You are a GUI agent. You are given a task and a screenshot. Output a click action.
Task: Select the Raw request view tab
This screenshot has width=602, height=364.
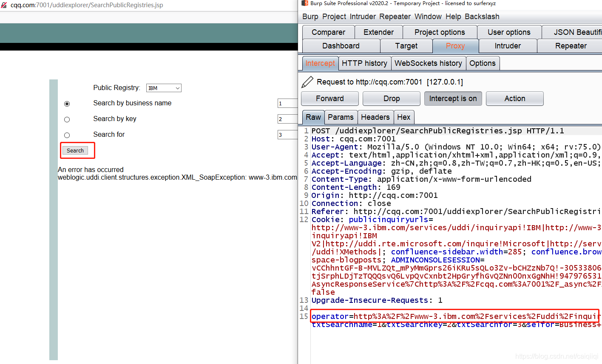click(313, 117)
